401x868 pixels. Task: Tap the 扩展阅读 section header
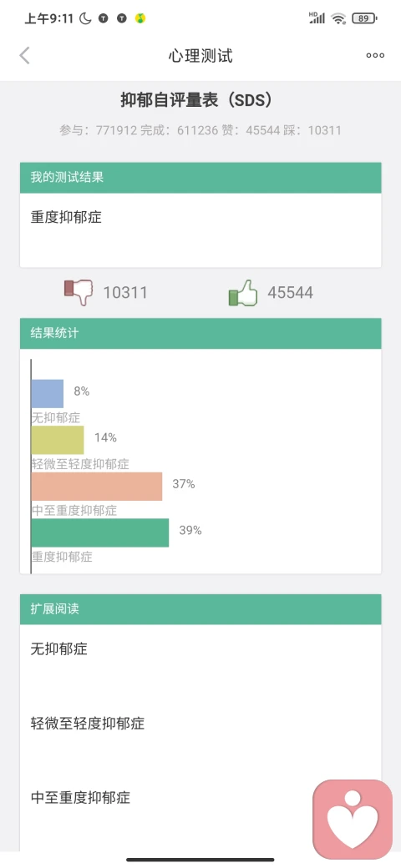click(200, 609)
